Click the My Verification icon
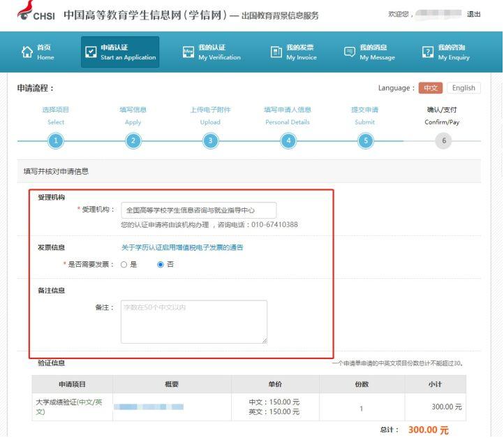Viewport: 504px width, 438px height. tap(188, 52)
